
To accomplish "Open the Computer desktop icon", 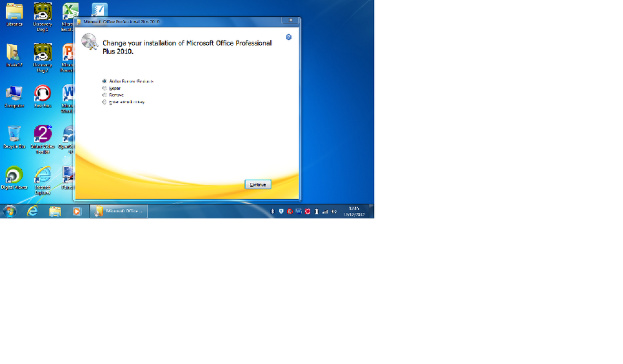I will tap(14, 96).
